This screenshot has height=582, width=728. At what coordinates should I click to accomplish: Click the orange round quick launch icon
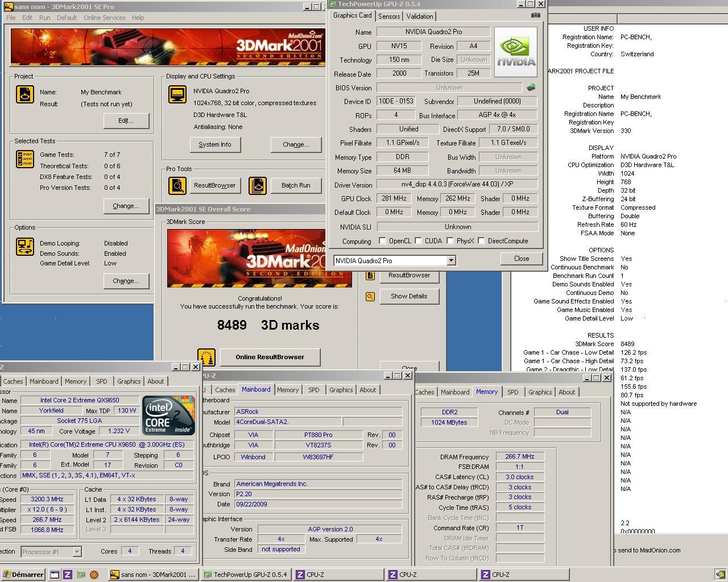pyautogui.click(x=94, y=575)
